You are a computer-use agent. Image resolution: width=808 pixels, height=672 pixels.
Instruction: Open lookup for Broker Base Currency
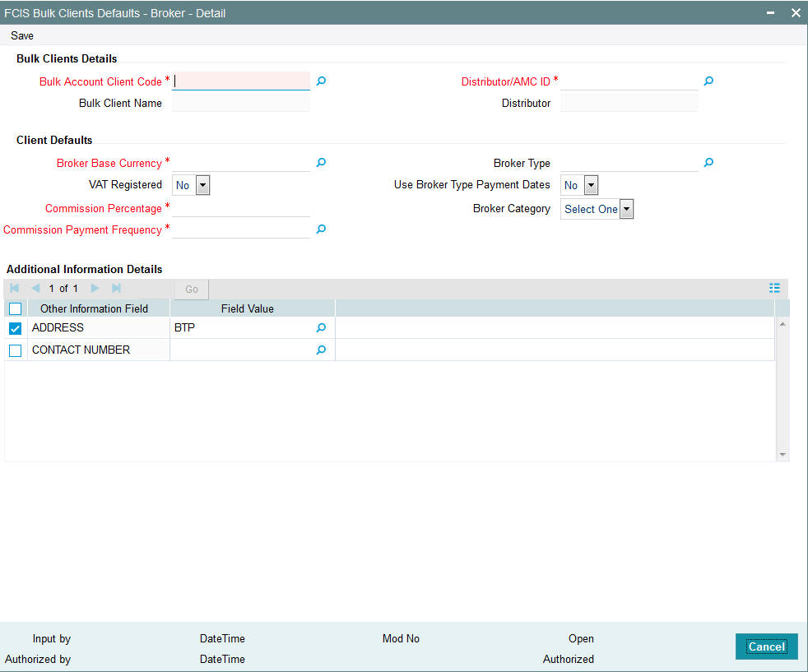click(321, 163)
